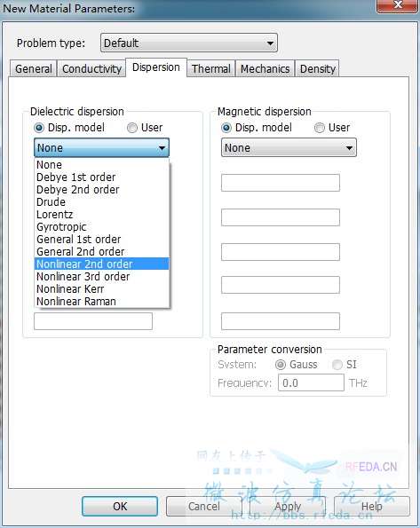Click first magnetic dispersion parameter field
This screenshot has width=420, height=528.
pos(281,183)
